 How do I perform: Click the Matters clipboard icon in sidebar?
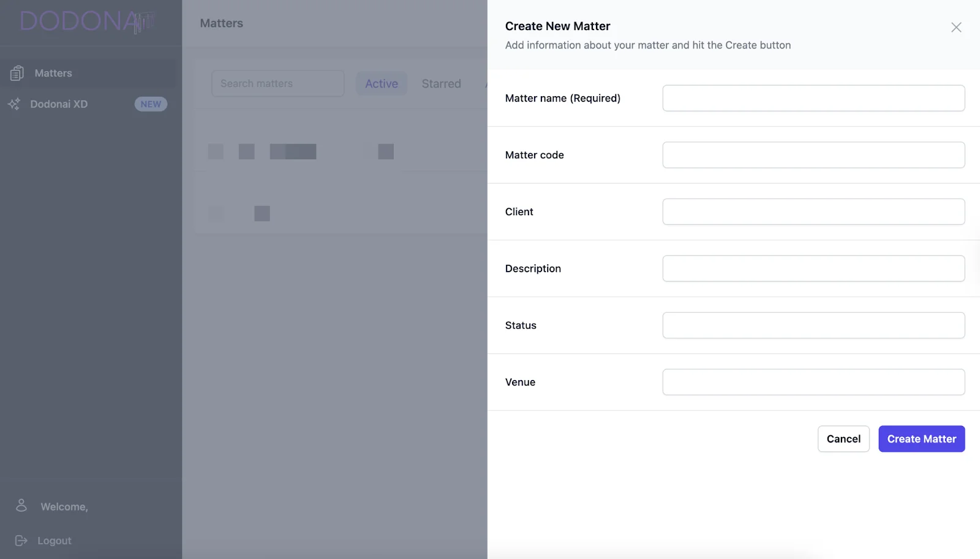coord(17,73)
